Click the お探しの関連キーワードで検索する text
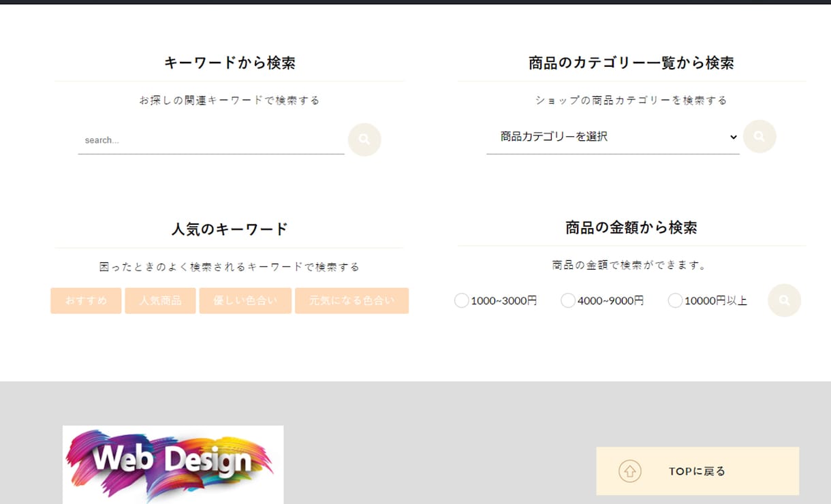Screen dimensions: 831x504 pyautogui.click(x=230, y=100)
